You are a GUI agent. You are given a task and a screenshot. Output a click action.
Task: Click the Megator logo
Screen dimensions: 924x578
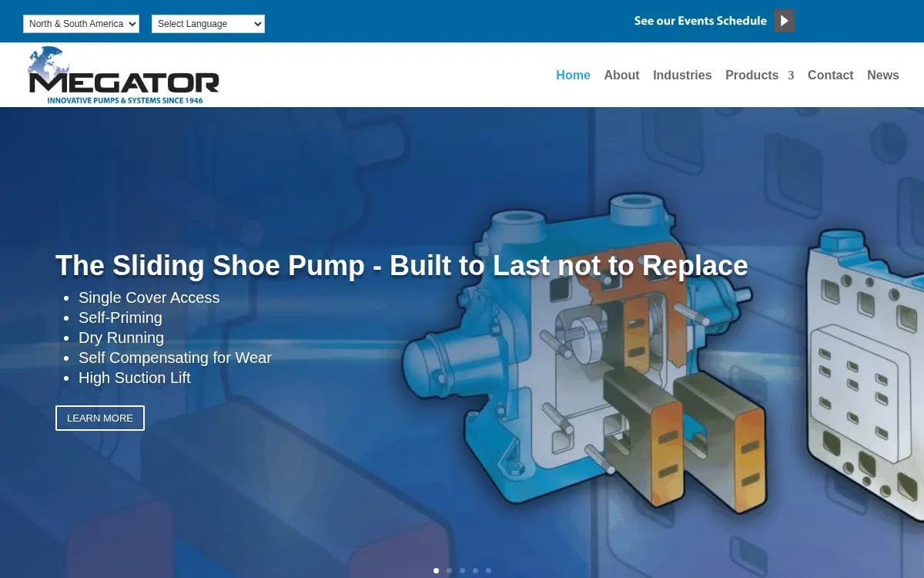coord(123,75)
